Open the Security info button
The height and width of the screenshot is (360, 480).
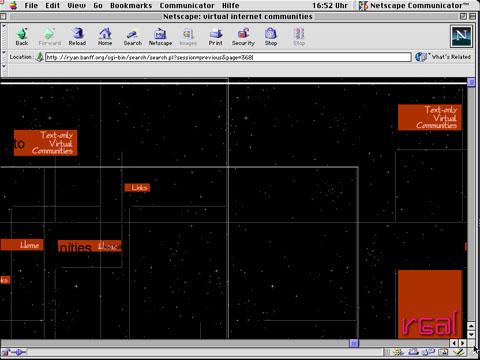(243, 36)
